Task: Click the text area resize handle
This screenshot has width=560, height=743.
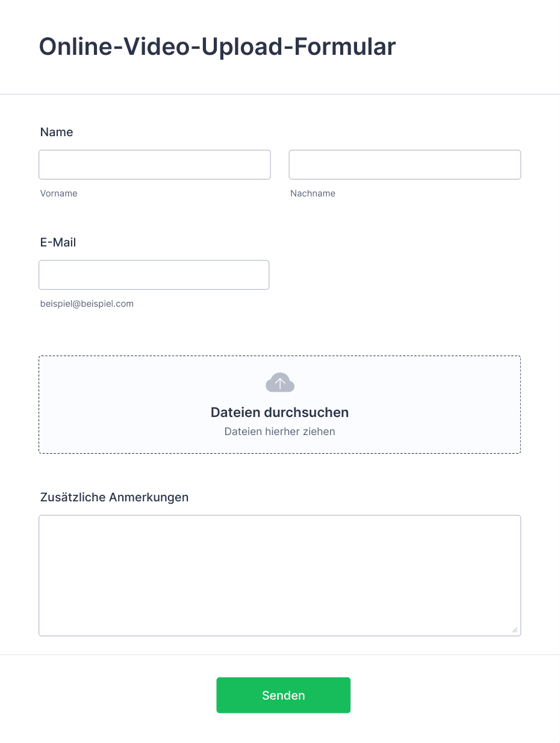Action: [x=515, y=630]
